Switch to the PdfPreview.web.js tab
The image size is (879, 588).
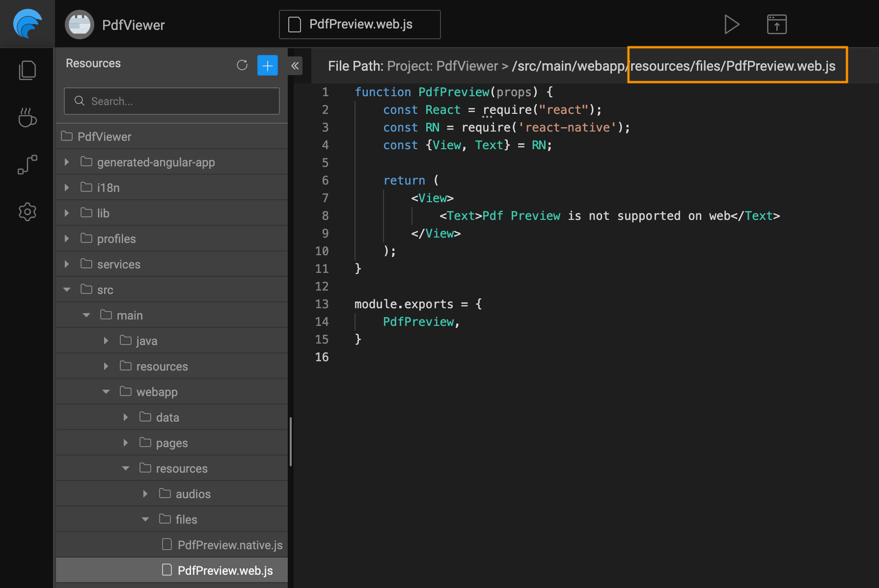coord(359,25)
